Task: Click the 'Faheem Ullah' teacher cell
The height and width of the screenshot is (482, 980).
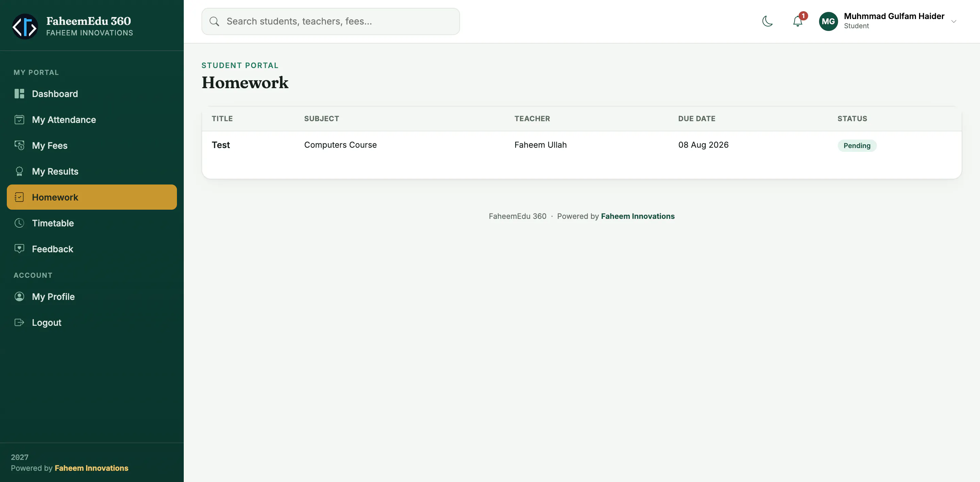Action: point(541,145)
